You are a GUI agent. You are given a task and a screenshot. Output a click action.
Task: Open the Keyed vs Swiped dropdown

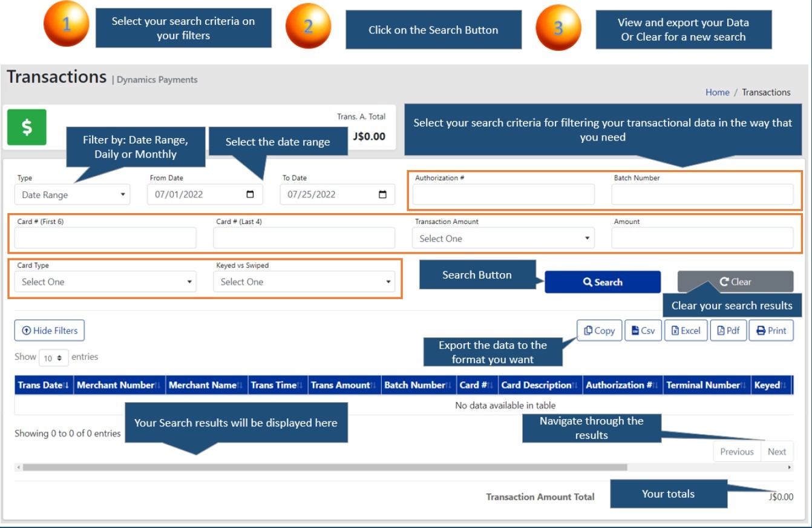point(304,282)
